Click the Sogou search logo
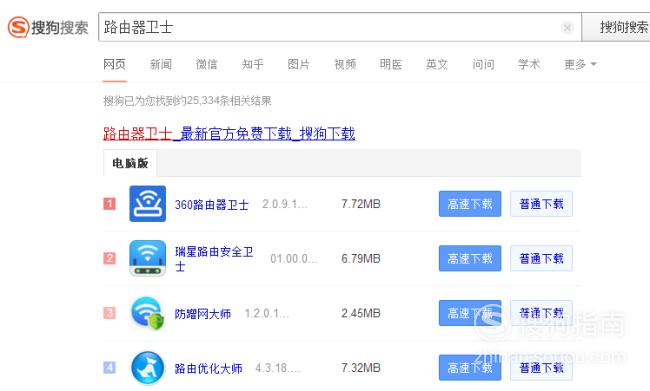The height and width of the screenshot is (391, 650). (48, 27)
